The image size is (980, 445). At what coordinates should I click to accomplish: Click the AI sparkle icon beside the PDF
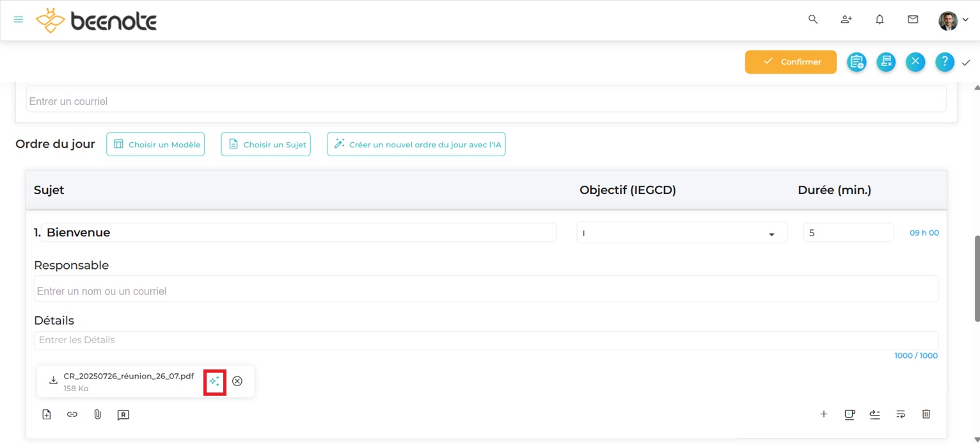point(214,382)
